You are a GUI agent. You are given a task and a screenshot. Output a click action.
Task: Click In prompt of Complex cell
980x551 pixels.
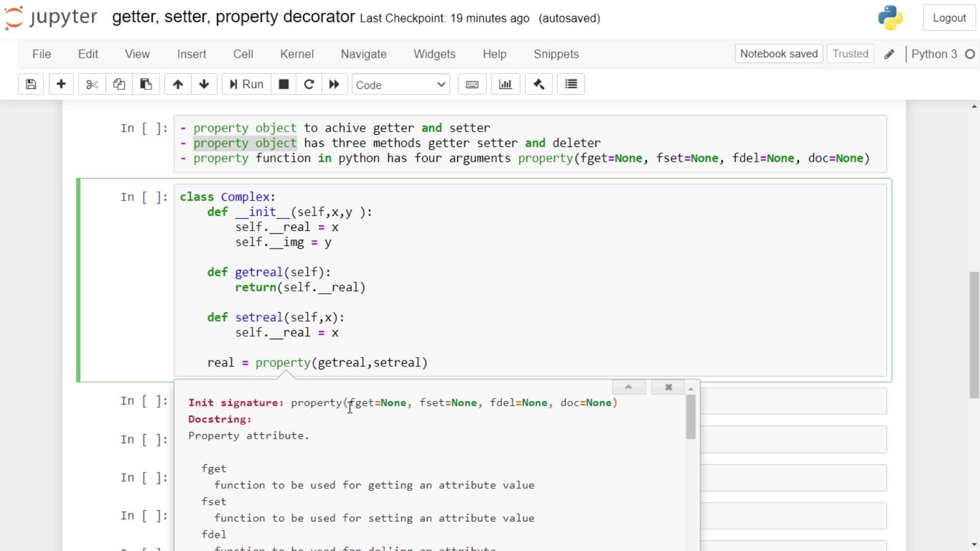[x=144, y=197]
